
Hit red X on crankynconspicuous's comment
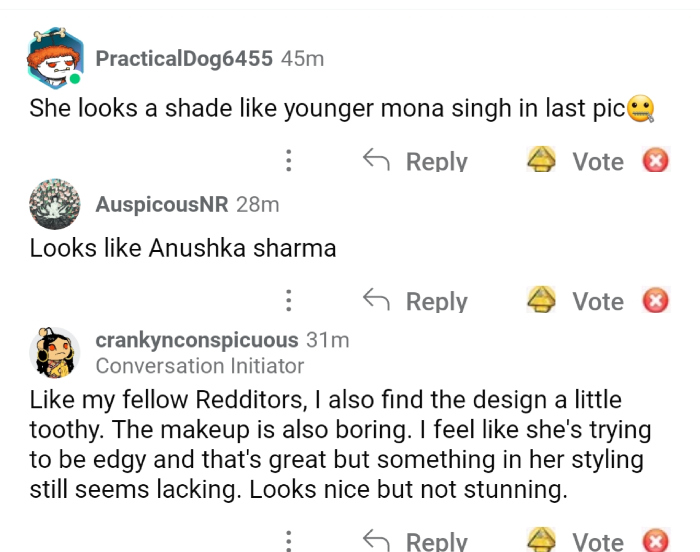point(656,540)
